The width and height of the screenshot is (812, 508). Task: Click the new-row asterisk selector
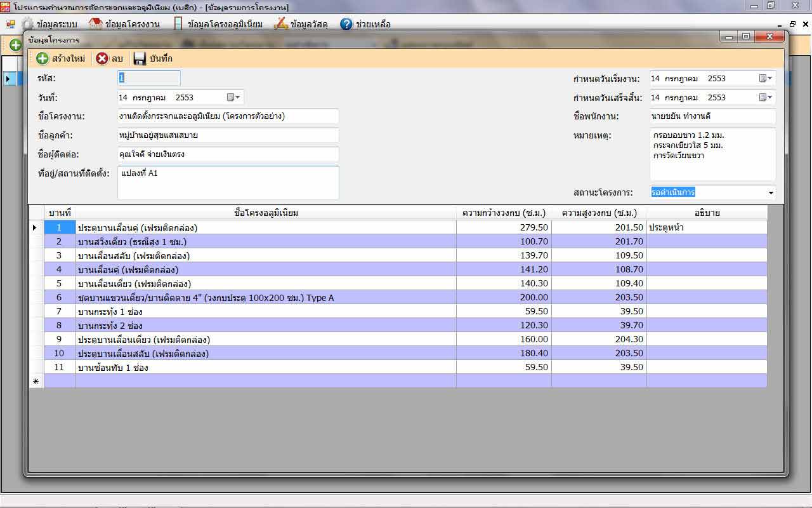click(x=36, y=381)
